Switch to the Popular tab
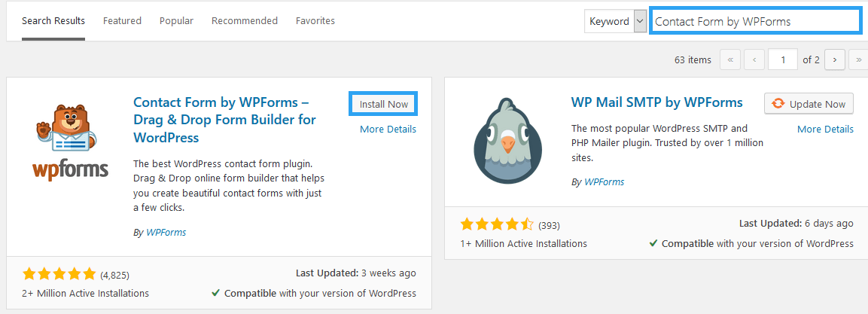868x314 pixels. 177,21
